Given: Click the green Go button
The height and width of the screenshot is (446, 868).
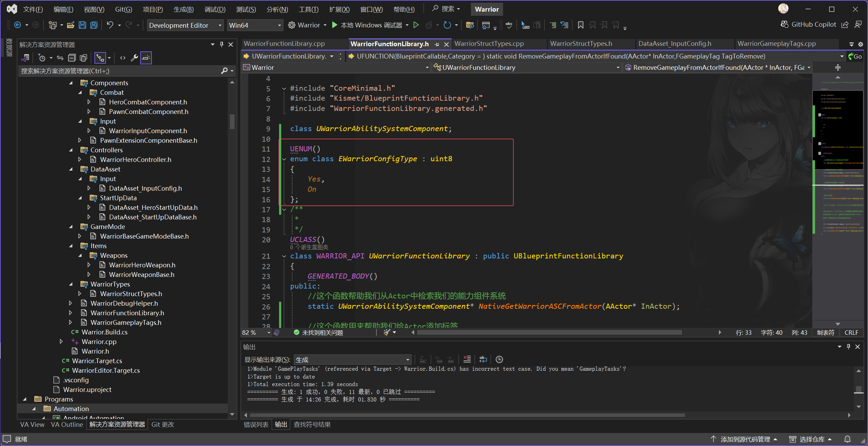Looking at the screenshot, I should pos(855,56).
